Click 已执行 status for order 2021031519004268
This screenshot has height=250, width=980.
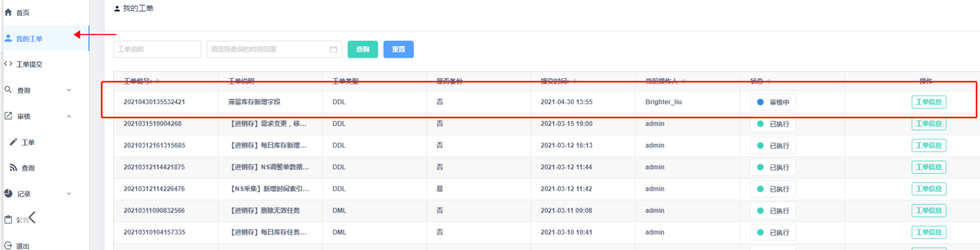773,124
